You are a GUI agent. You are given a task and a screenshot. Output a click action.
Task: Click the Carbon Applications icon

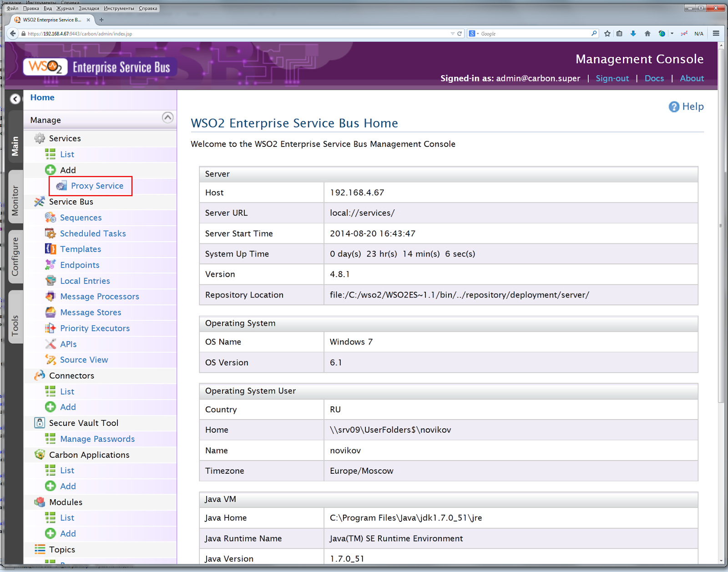(x=40, y=455)
